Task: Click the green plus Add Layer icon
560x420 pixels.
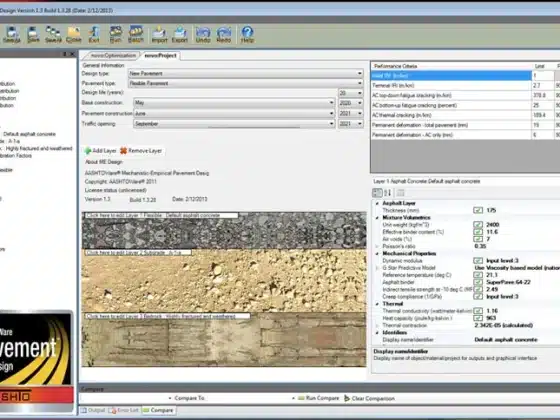Action: click(x=88, y=151)
